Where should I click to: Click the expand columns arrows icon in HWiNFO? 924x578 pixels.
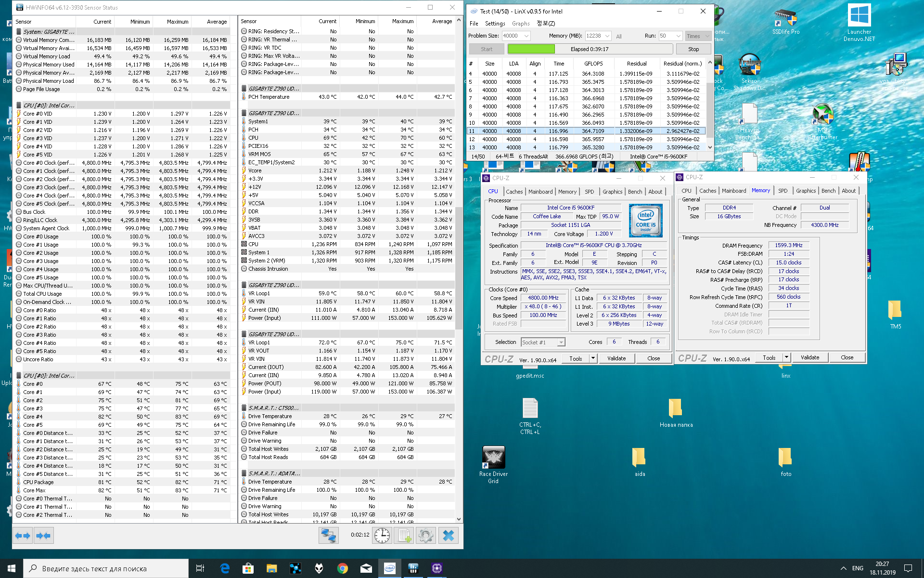[x=23, y=536]
